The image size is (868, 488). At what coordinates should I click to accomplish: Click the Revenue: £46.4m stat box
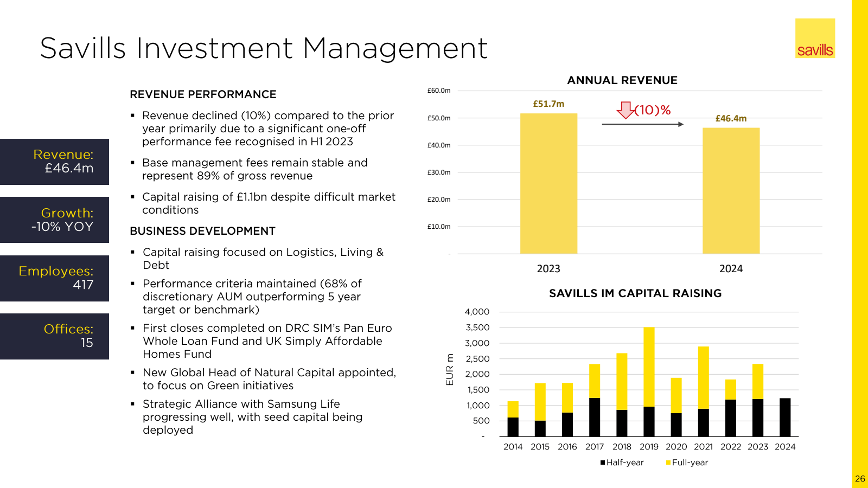[54, 162]
